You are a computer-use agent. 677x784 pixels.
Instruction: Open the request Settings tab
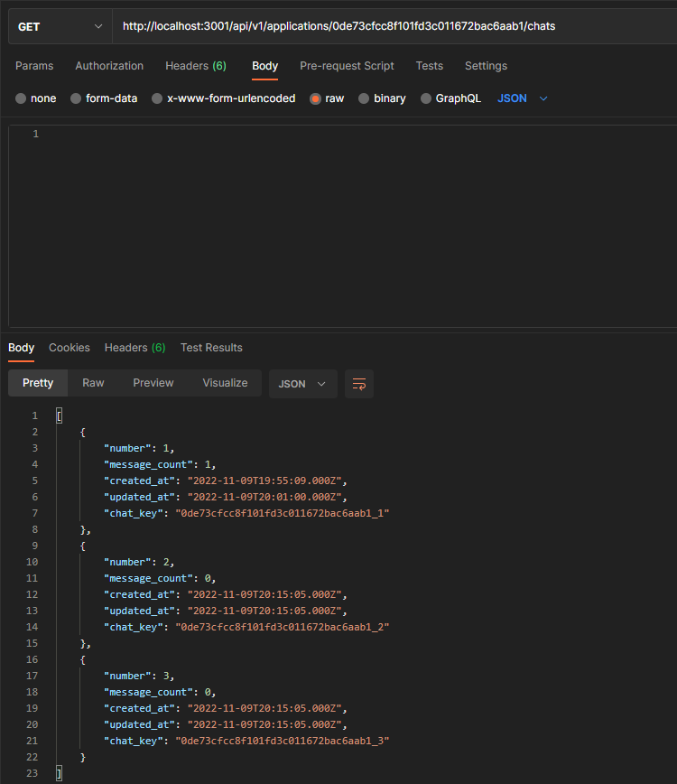coord(486,65)
